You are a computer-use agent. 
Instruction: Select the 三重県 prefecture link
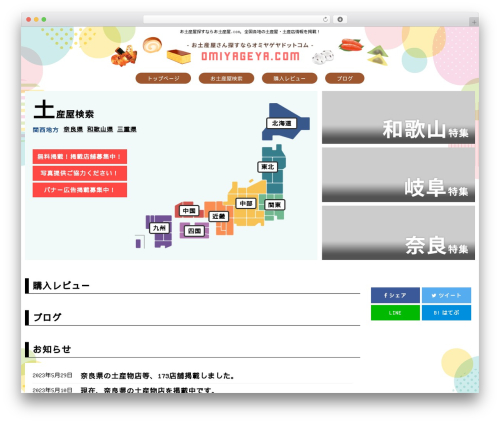[127, 129]
